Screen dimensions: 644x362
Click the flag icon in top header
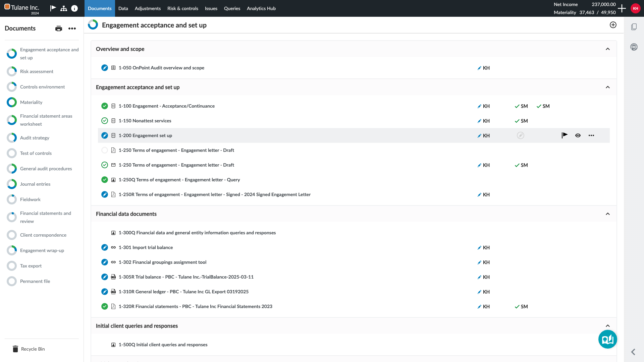coord(53,8)
